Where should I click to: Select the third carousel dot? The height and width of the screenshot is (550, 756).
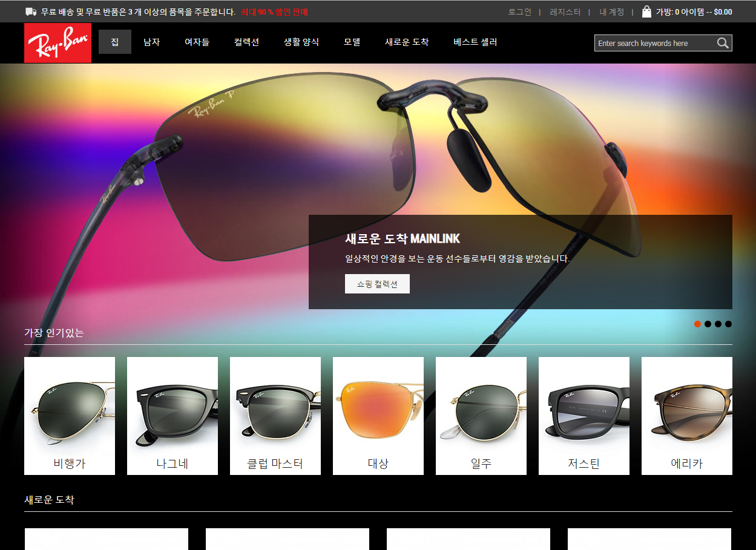click(x=718, y=324)
